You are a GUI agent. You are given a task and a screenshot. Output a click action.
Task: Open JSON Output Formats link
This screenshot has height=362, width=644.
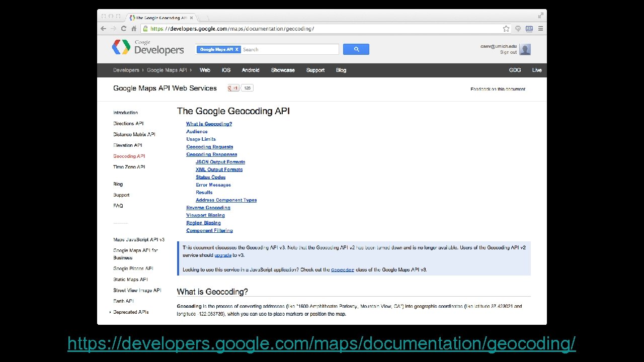click(220, 162)
